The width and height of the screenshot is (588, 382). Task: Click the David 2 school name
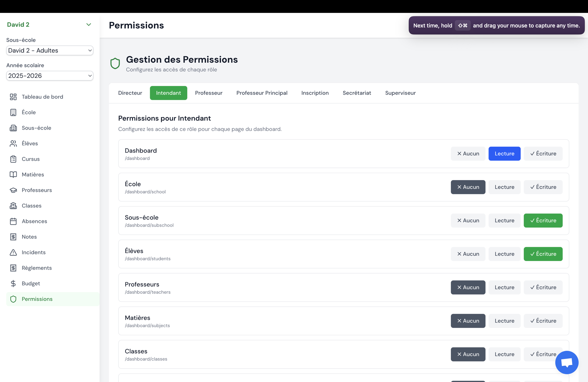(x=18, y=25)
